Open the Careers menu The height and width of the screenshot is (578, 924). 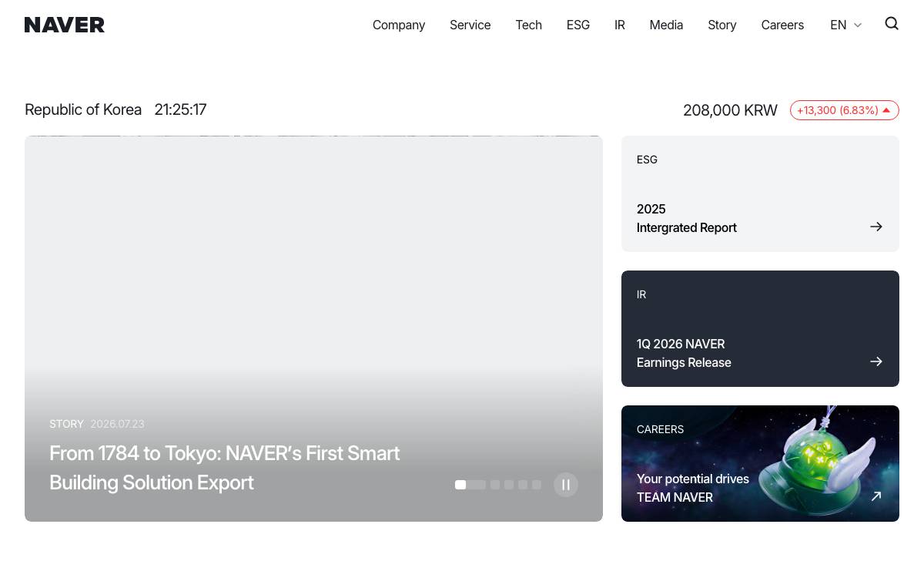(782, 25)
